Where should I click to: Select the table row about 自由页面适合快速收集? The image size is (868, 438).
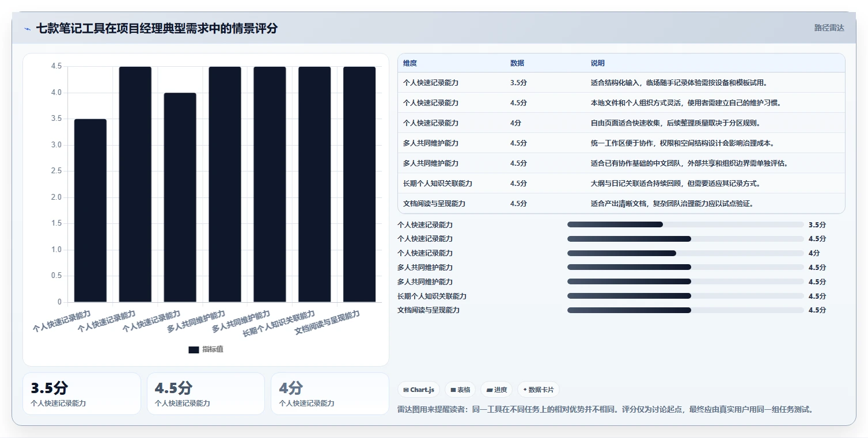621,123
